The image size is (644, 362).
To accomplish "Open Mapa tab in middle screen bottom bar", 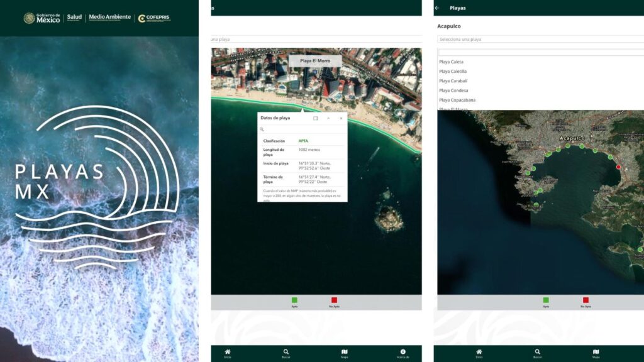I will tap(344, 353).
